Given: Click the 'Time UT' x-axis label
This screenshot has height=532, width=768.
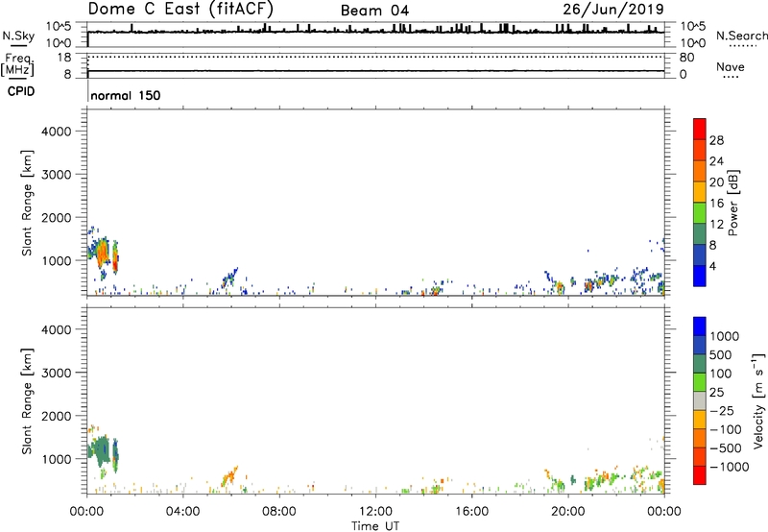Looking at the screenshot, I should coord(375,526).
